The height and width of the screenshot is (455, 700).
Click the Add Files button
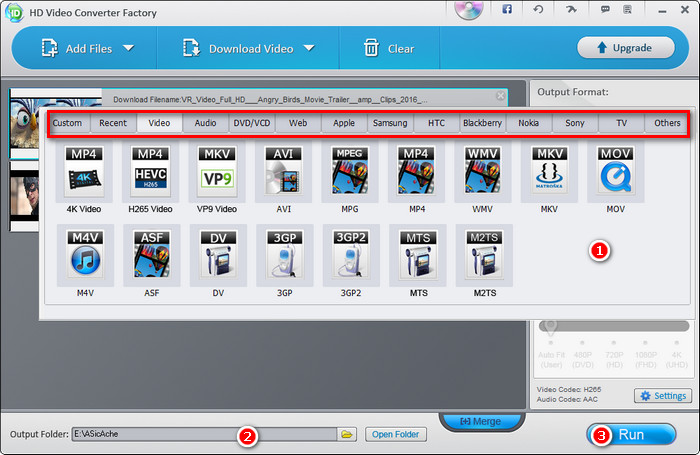coord(77,48)
